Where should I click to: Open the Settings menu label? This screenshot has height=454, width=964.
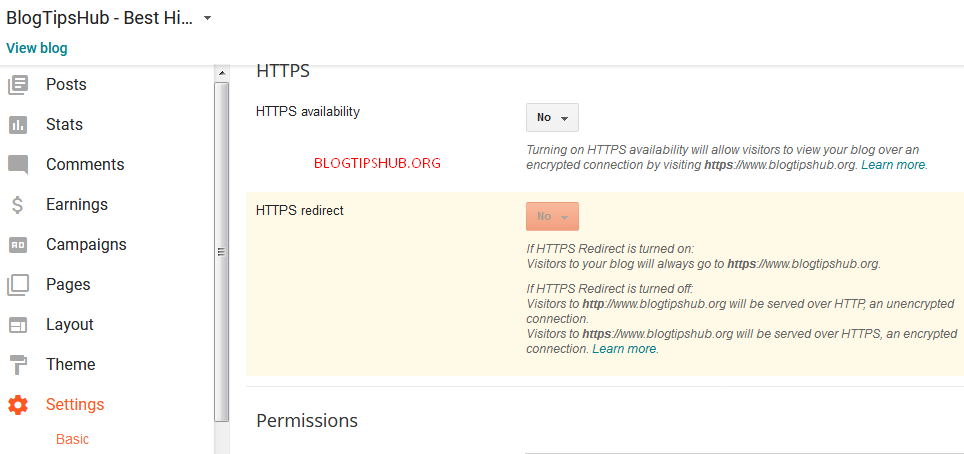pos(75,405)
